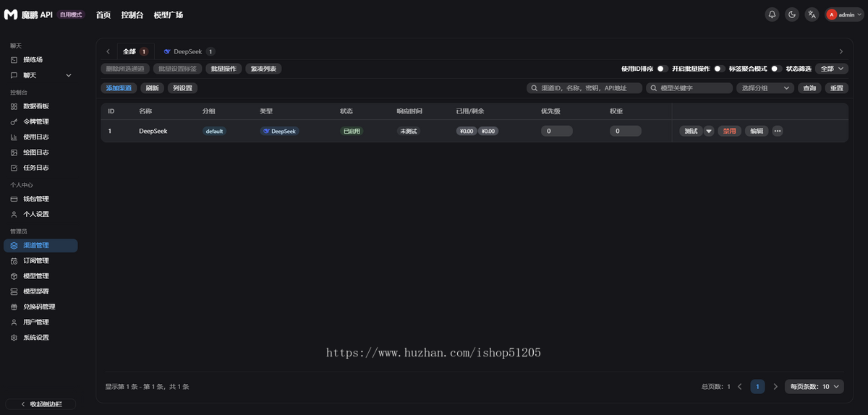Click the 紧凑列表 button

click(x=263, y=69)
